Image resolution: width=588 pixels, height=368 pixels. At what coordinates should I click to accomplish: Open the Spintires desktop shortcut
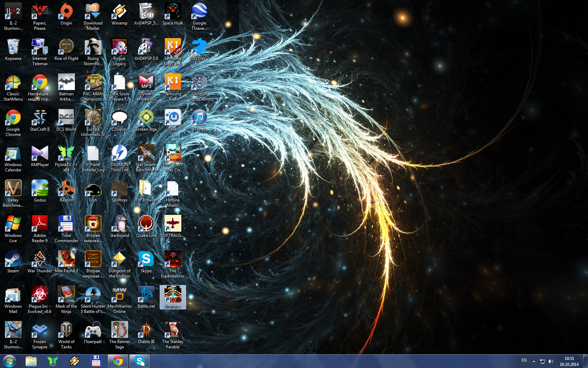tap(119, 191)
